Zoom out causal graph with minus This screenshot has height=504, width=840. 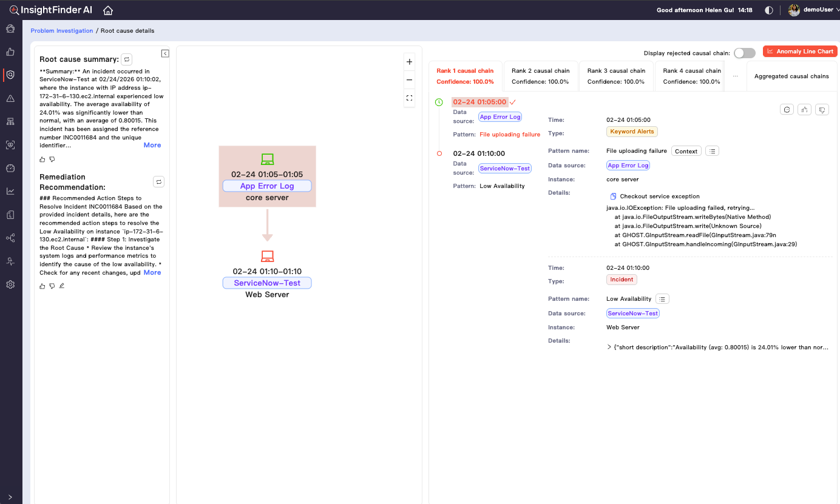coord(409,79)
